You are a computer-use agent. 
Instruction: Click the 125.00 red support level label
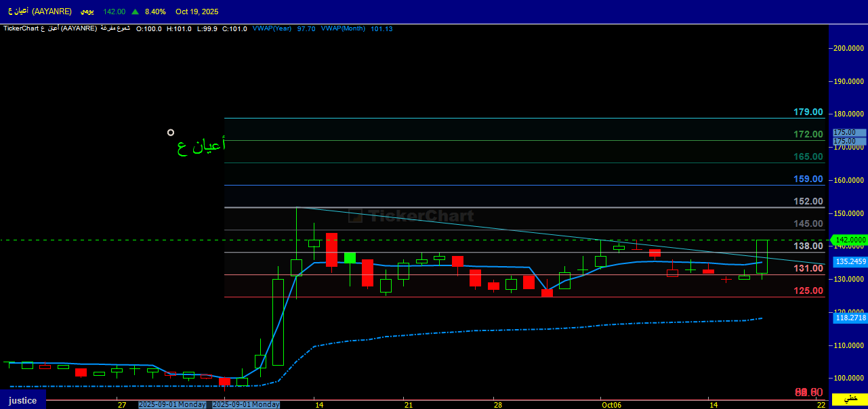click(x=808, y=290)
